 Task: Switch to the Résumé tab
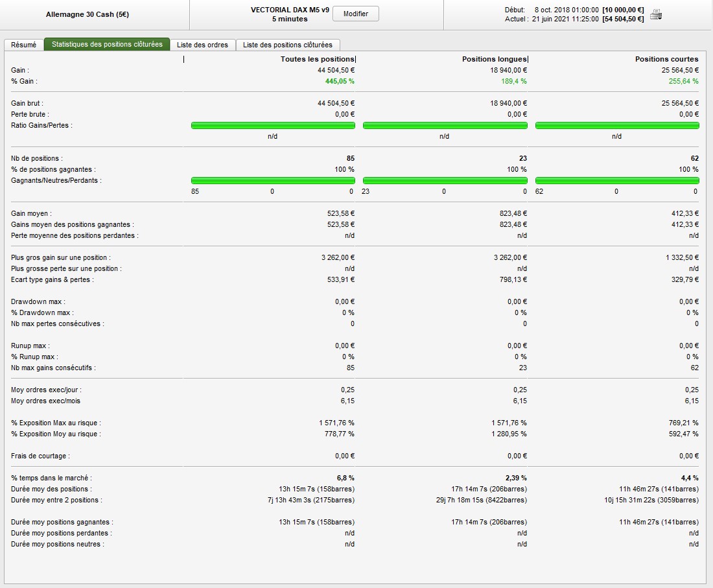[x=24, y=45]
